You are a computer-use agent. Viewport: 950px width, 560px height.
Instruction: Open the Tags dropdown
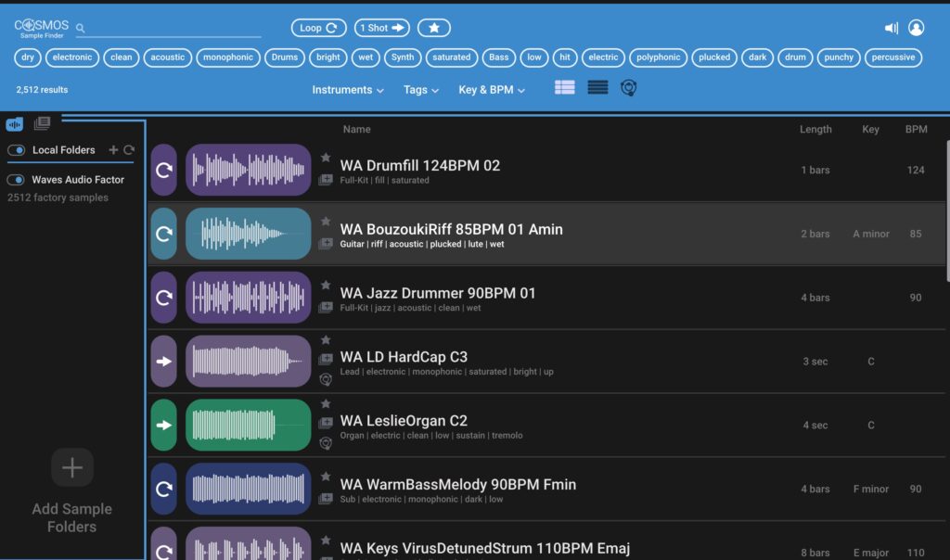[421, 90]
